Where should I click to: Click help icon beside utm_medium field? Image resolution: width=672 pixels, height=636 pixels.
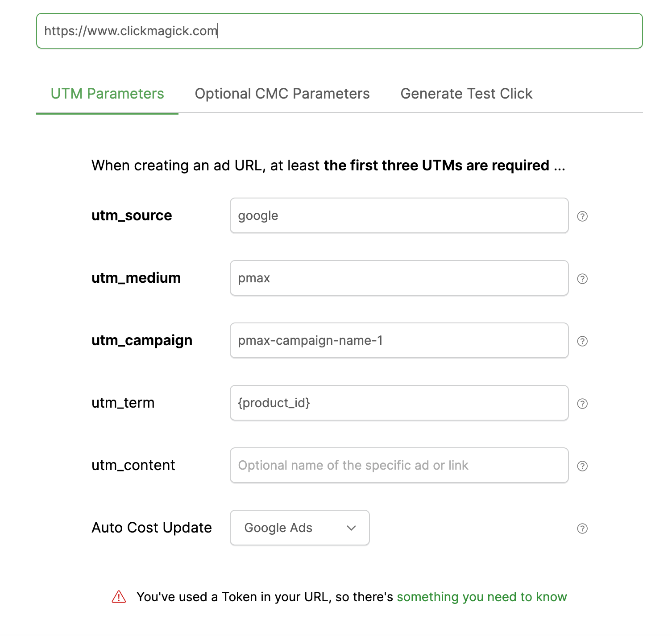click(582, 279)
